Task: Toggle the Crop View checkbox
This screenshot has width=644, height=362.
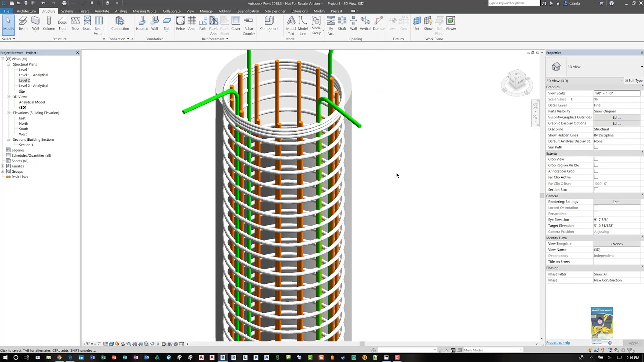Action: (x=596, y=159)
